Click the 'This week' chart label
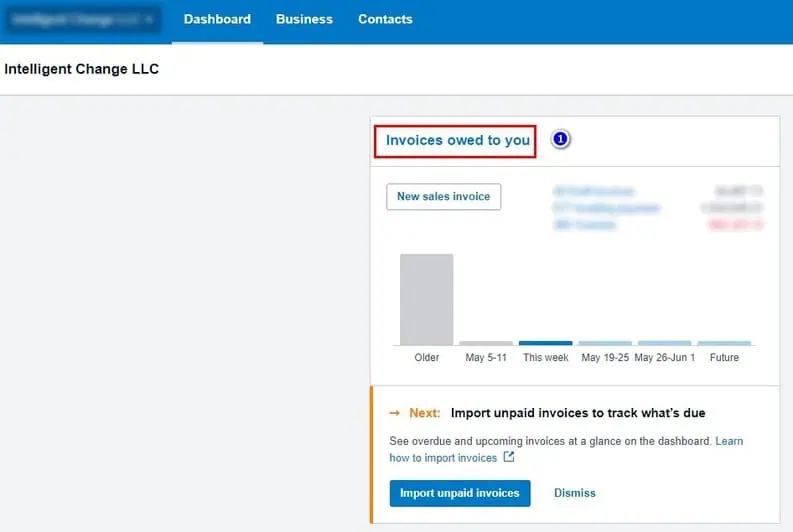The image size is (793, 532). [x=546, y=358]
